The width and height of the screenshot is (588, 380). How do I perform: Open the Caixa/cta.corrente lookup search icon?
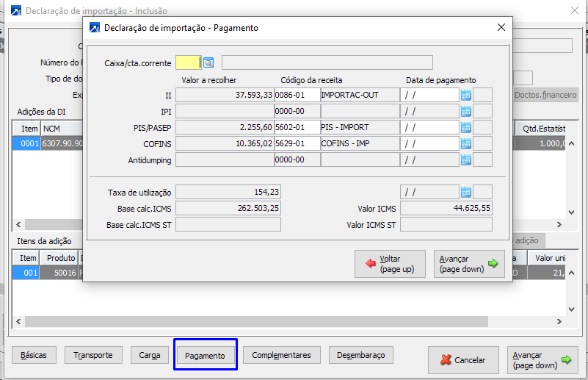point(208,62)
